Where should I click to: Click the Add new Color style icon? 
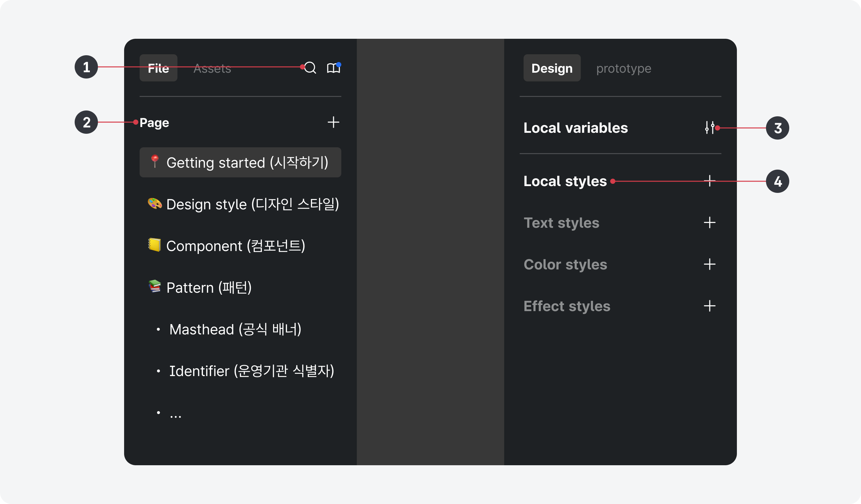coord(710,264)
